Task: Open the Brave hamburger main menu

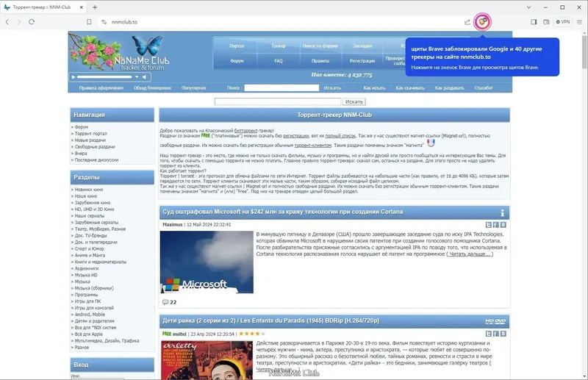Action: click(x=579, y=22)
